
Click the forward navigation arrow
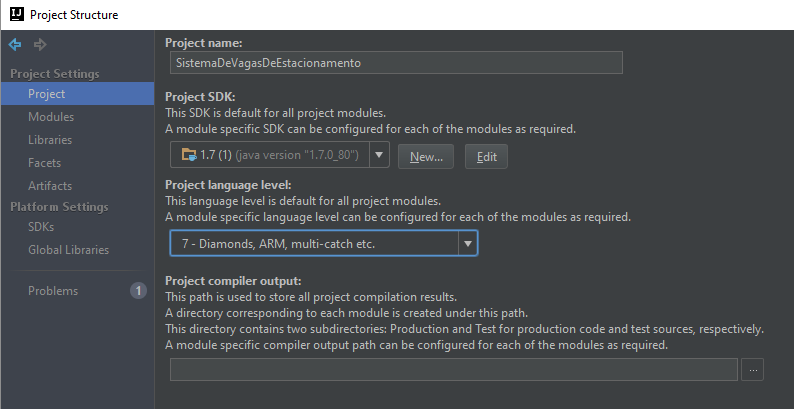point(41,45)
